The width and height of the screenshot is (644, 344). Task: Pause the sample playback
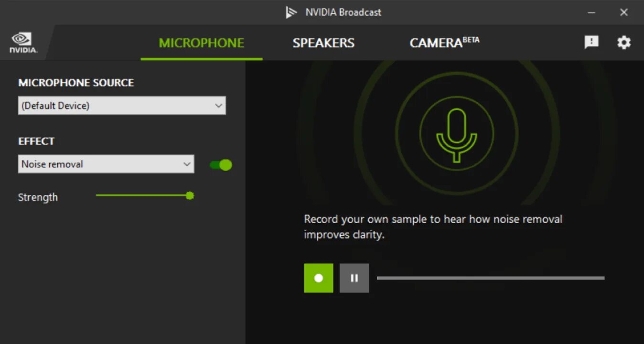click(x=354, y=278)
